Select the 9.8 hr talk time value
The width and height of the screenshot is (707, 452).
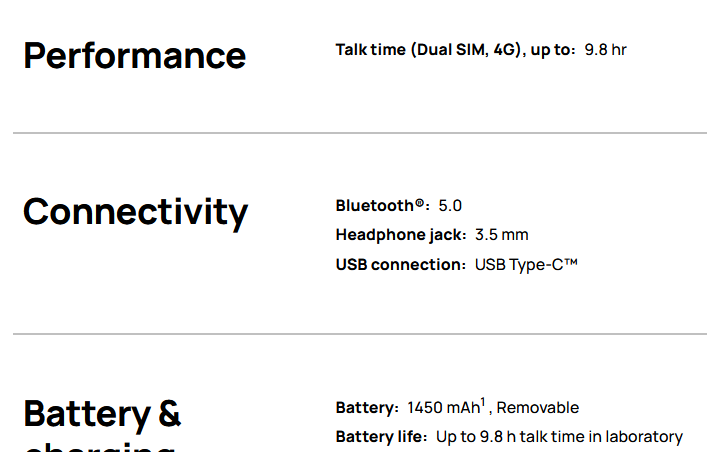click(x=605, y=49)
